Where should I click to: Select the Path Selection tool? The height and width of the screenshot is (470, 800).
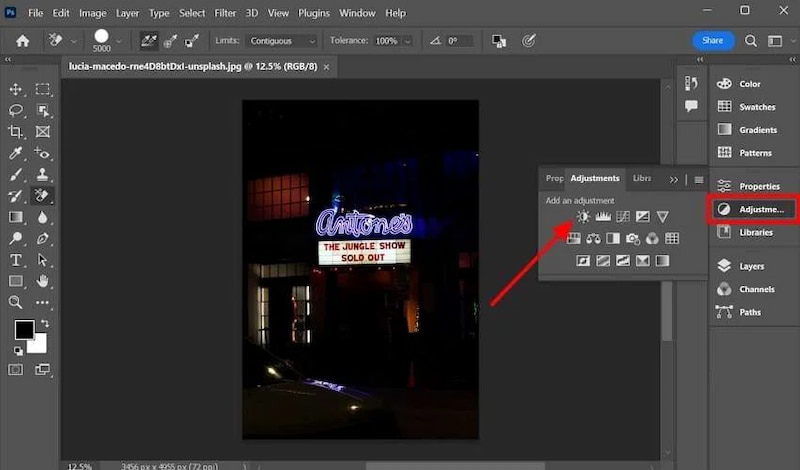42,260
